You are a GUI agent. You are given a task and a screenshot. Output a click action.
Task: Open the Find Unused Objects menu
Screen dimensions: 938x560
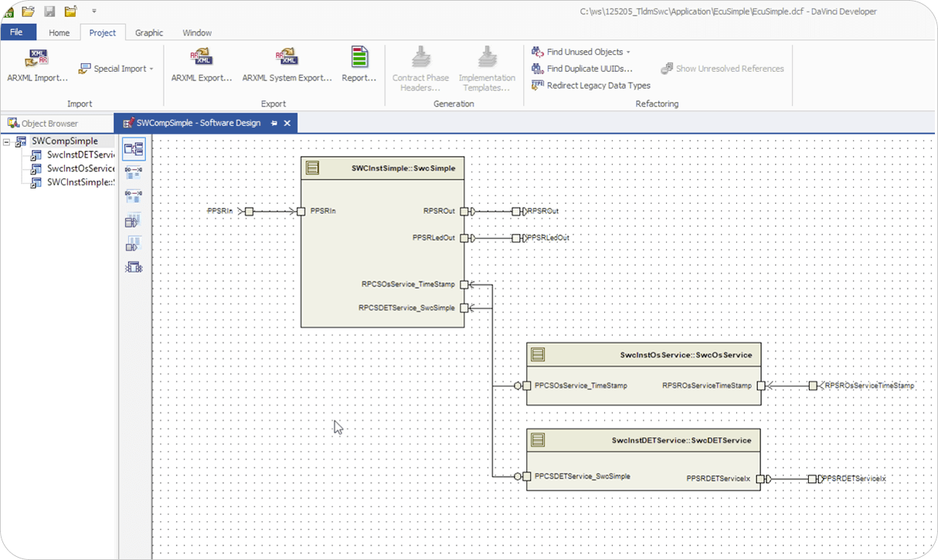pos(581,52)
